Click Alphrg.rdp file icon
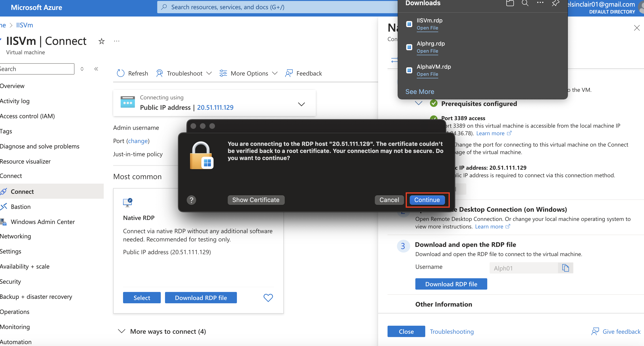Viewport: 644px width, 346px height. tap(409, 47)
